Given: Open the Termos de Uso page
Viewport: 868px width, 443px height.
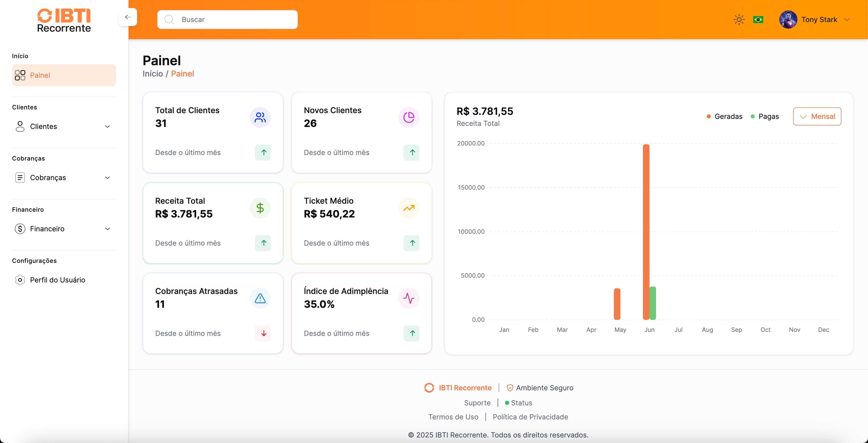Looking at the screenshot, I should (x=454, y=417).
